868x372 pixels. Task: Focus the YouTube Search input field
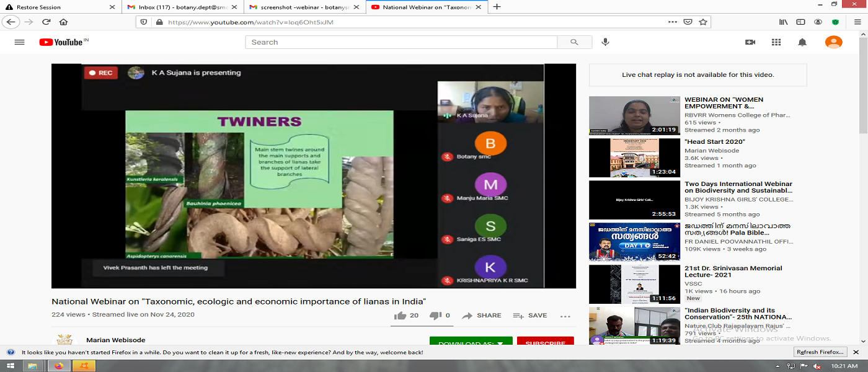(401, 42)
